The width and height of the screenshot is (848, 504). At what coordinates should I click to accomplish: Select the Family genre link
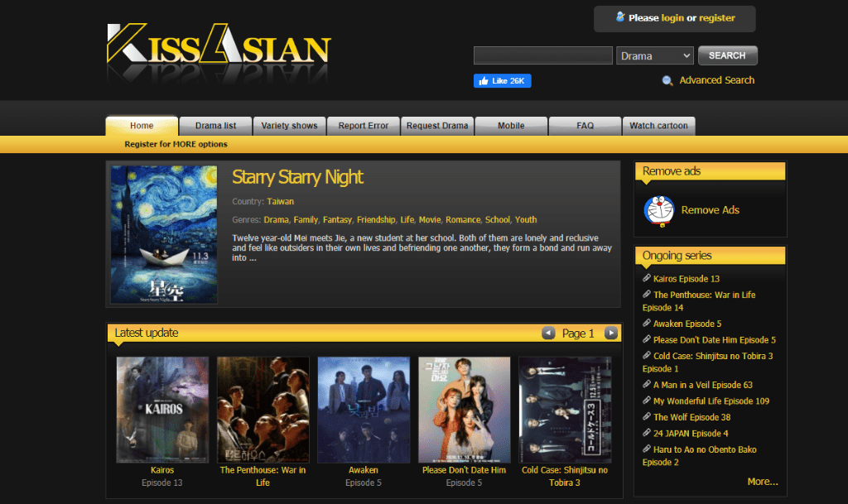[x=306, y=220]
